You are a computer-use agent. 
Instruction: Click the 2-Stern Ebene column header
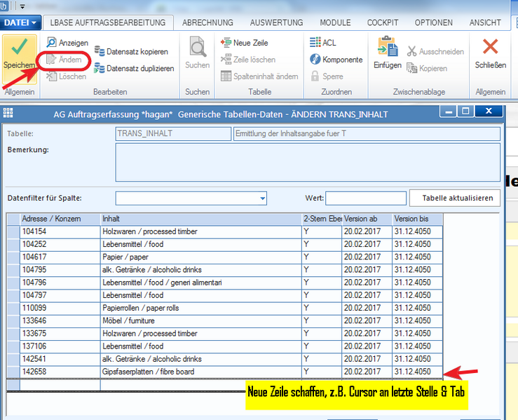pos(322,219)
